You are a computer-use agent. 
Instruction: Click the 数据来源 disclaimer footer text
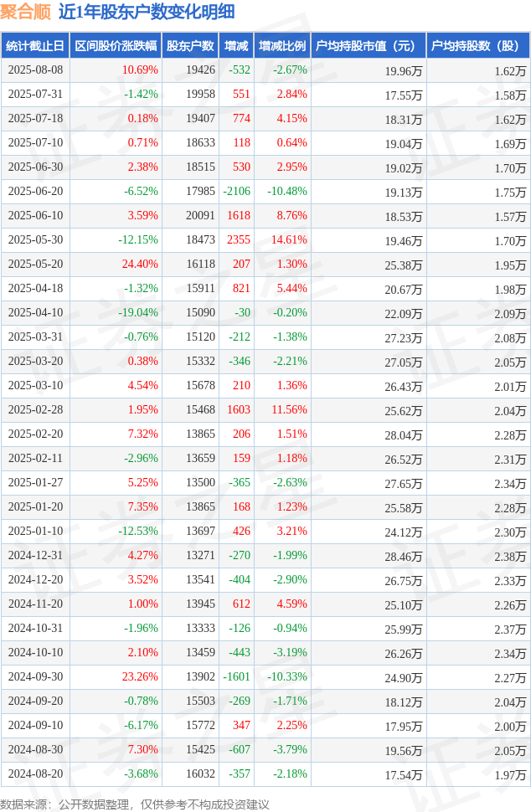135,804
